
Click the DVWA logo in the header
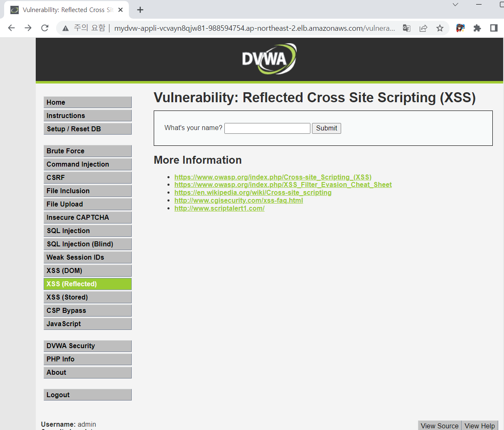point(269,59)
